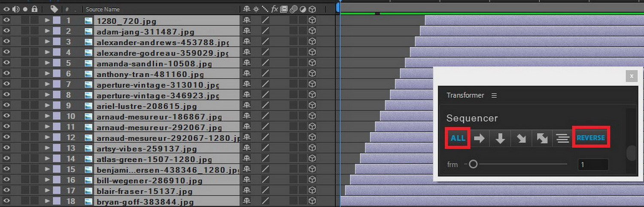The image size is (644, 207).
Task: Click image file icon of layer 6
Action: click(88, 74)
